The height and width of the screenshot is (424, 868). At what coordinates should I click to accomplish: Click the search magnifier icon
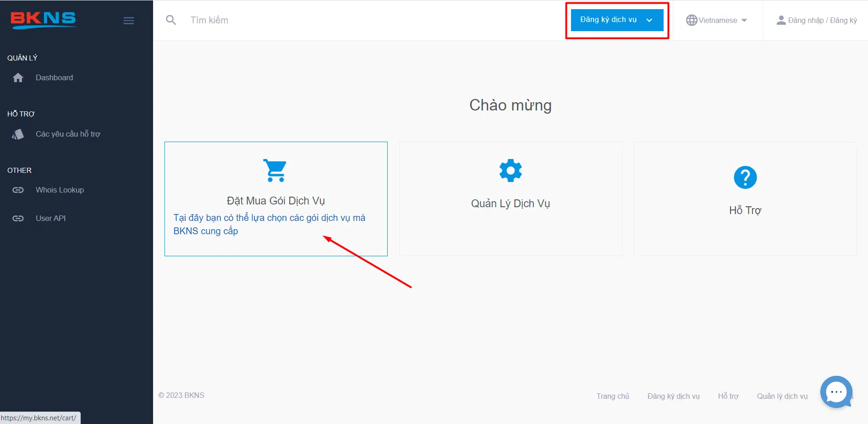[x=171, y=20]
